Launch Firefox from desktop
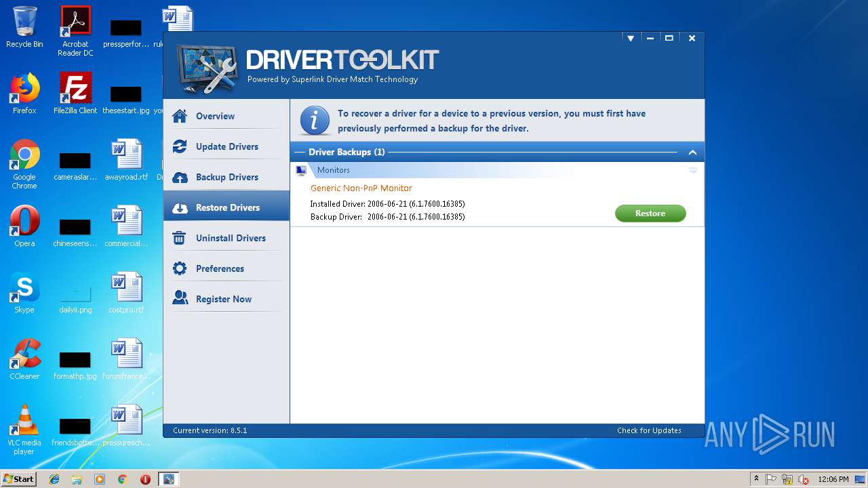The height and width of the screenshot is (488, 868). [24, 93]
